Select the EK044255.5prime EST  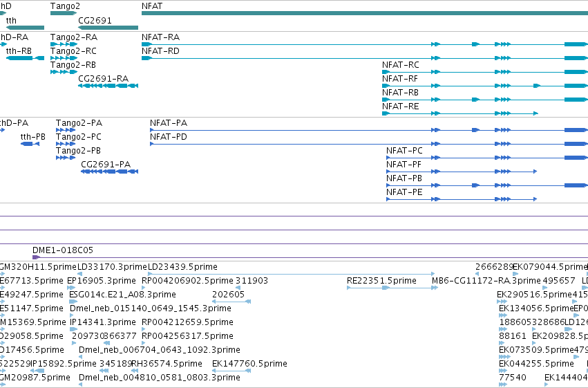point(503,371)
